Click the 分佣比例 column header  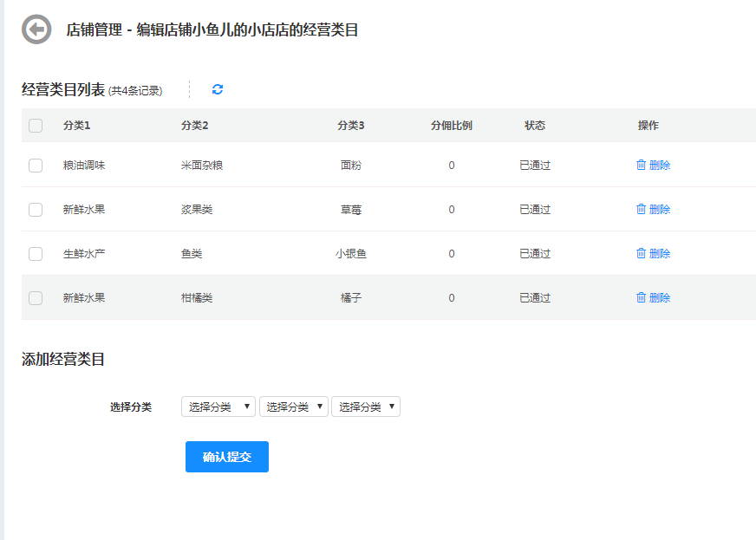point(452,126)
